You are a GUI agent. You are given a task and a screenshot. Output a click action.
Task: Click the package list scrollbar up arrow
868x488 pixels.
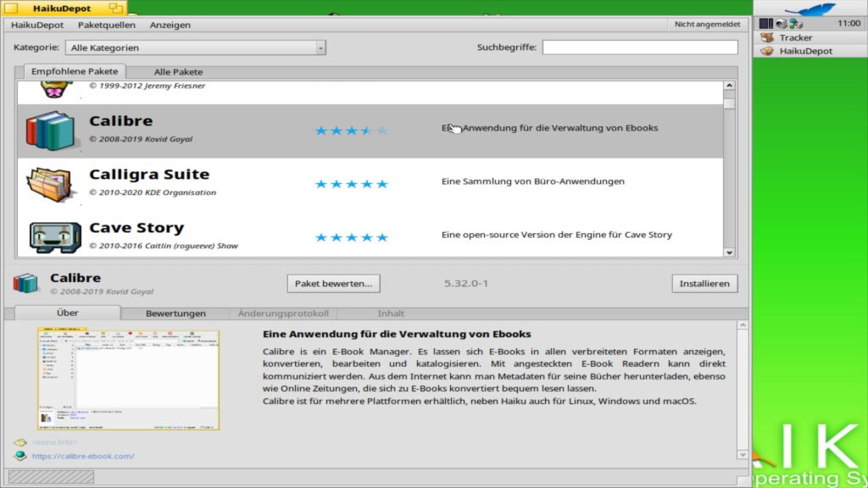click(x=729, y=86)
